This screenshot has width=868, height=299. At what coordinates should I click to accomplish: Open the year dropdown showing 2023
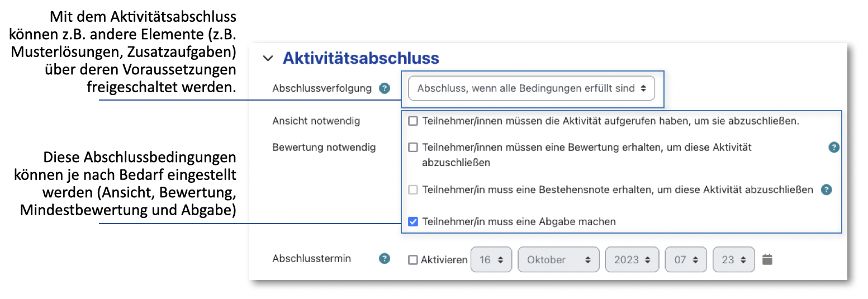[632, 260]
